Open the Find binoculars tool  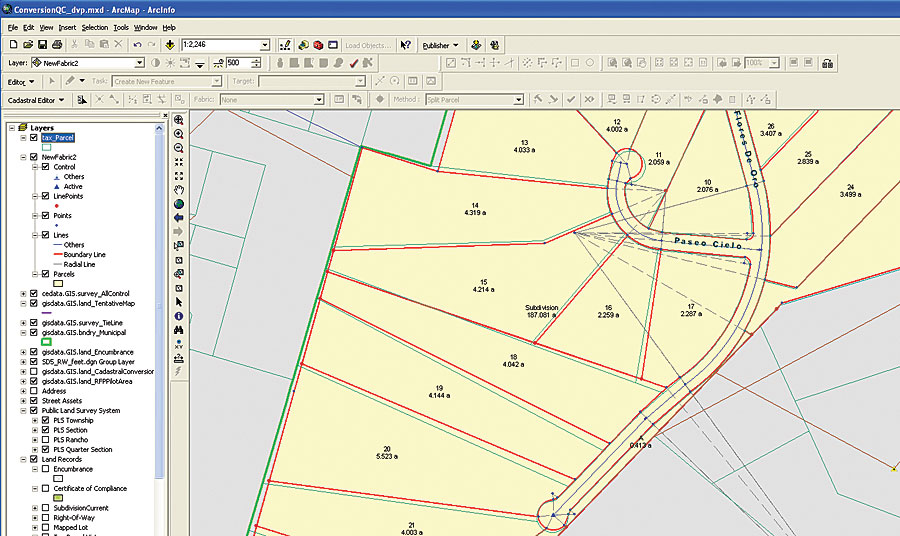[179, 329]
